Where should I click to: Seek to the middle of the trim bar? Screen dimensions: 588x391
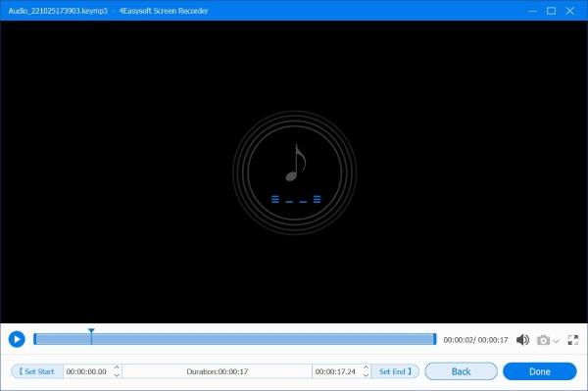coord(235,339)
